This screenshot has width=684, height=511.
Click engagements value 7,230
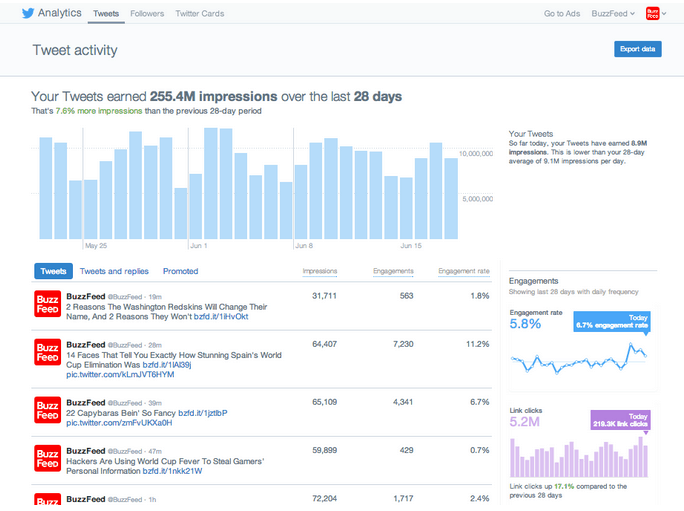click(x=403, y=344)
